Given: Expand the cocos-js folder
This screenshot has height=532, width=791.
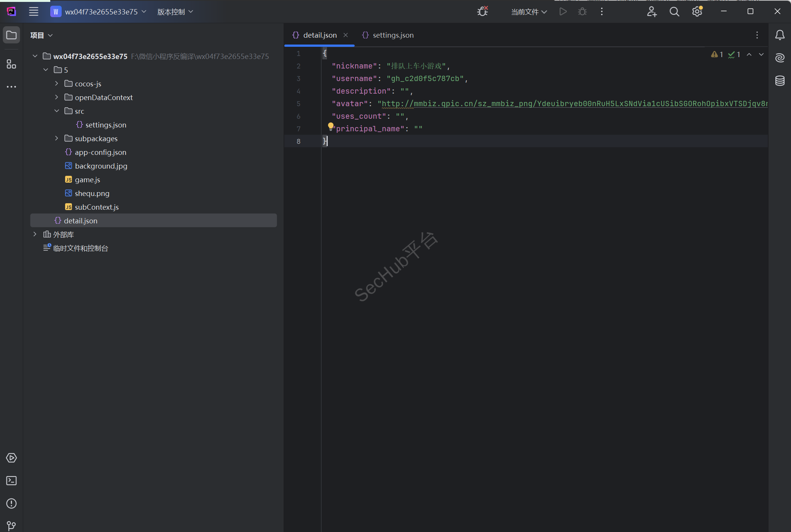Looking at the screenshot, I should pyautogui.click(x=57, y=84).
